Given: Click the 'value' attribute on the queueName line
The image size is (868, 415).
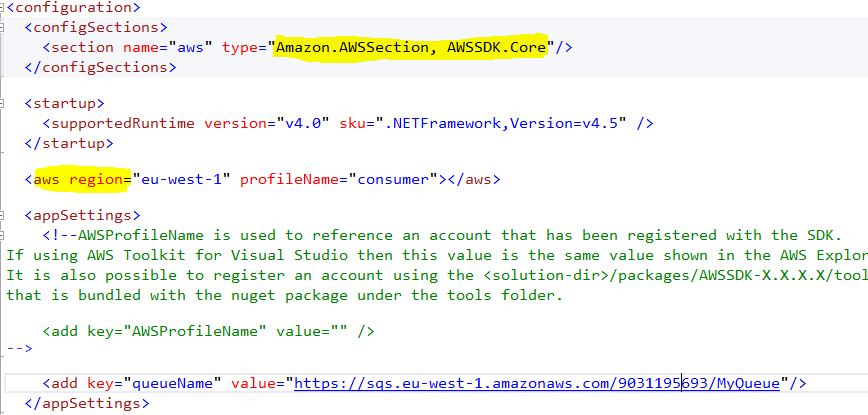Looking at the screenshot, I should 253,383.
